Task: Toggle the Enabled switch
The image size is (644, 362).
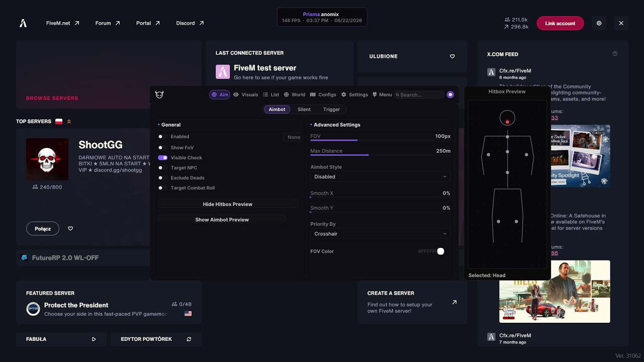Action: click(163, 137)
